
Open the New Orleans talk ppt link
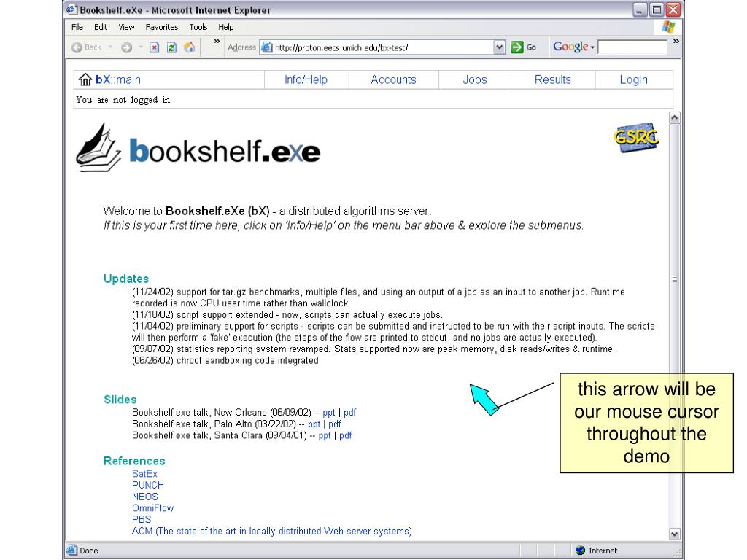pos(329,413)
